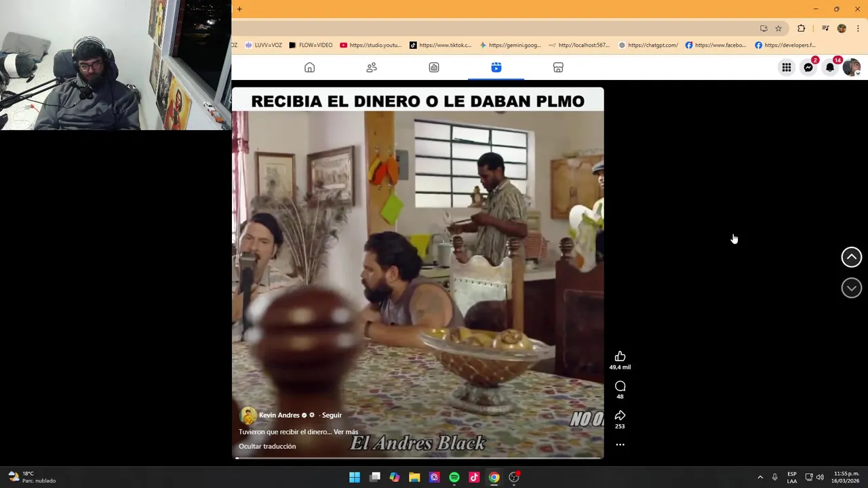This screenshot has width=868, height=488.
Task: Show hidden system tray icons
Action: (x=760, y=477)
